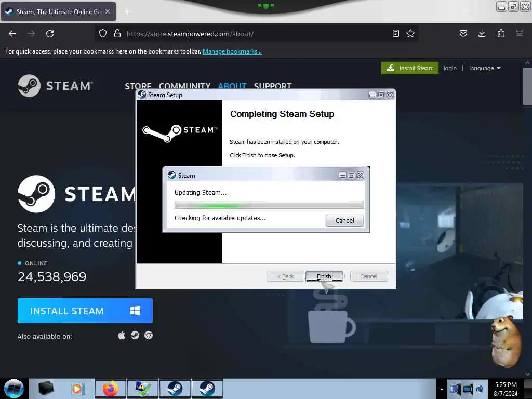Close the Steam browser tab

[x=108, y=11]
